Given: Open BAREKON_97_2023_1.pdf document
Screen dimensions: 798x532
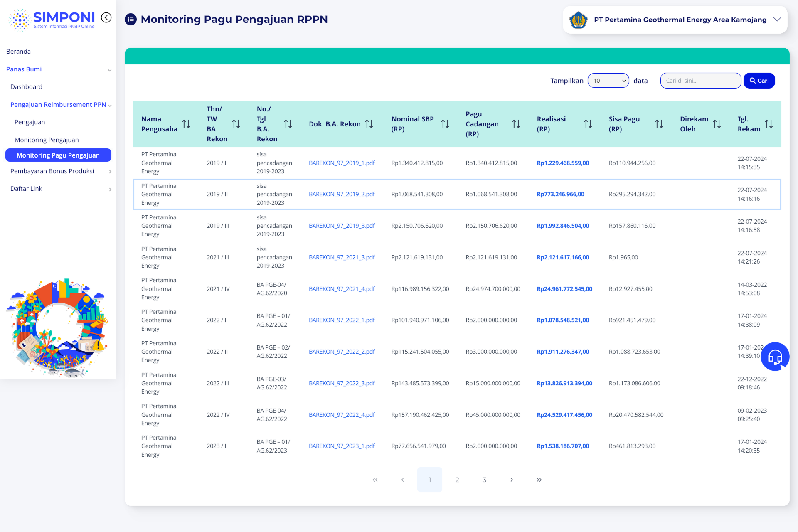Looking at the screenshot, I should pyautogui.click(x=342, y=446).
